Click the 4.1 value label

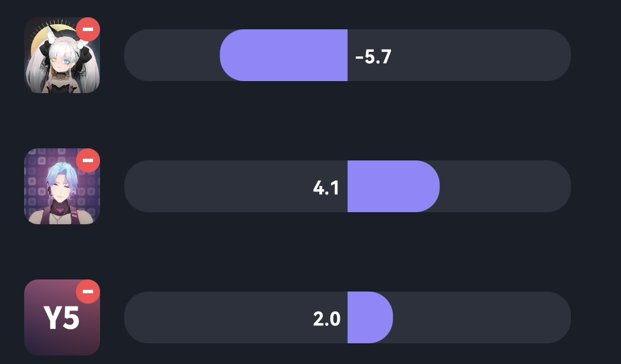(326, 187)
